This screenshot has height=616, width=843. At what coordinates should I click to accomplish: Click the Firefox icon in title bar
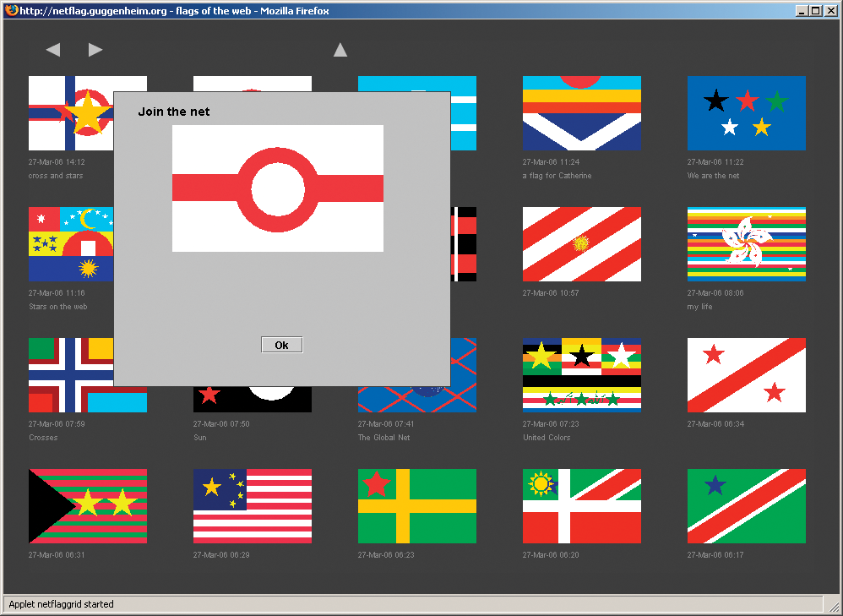[11, 11]
